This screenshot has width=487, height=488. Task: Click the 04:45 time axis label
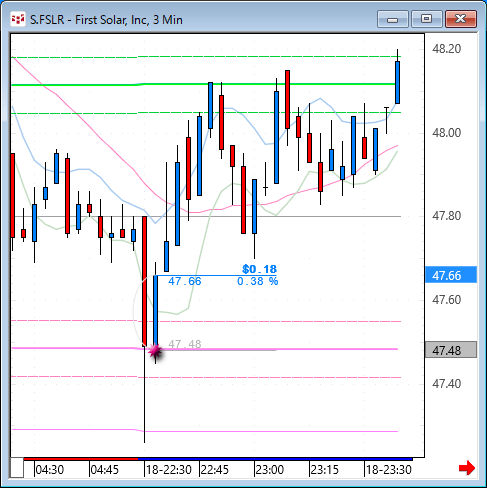point(105,470)
